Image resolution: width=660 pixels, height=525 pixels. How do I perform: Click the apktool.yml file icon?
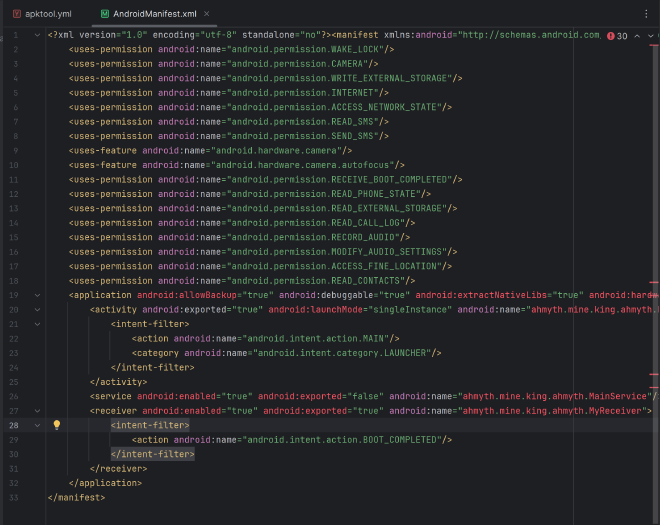pyautogui.click(x=16, y=14)
